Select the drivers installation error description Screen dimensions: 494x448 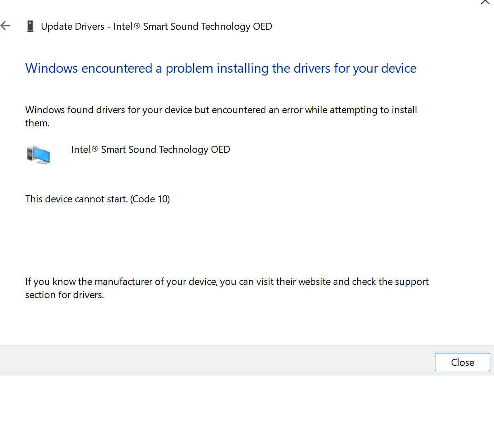tap(221, 116)
